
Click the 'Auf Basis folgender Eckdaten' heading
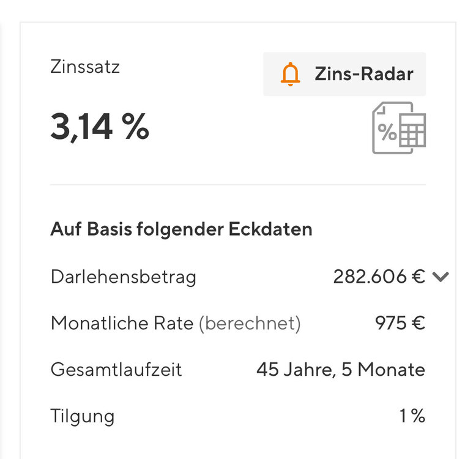[181, 229]
